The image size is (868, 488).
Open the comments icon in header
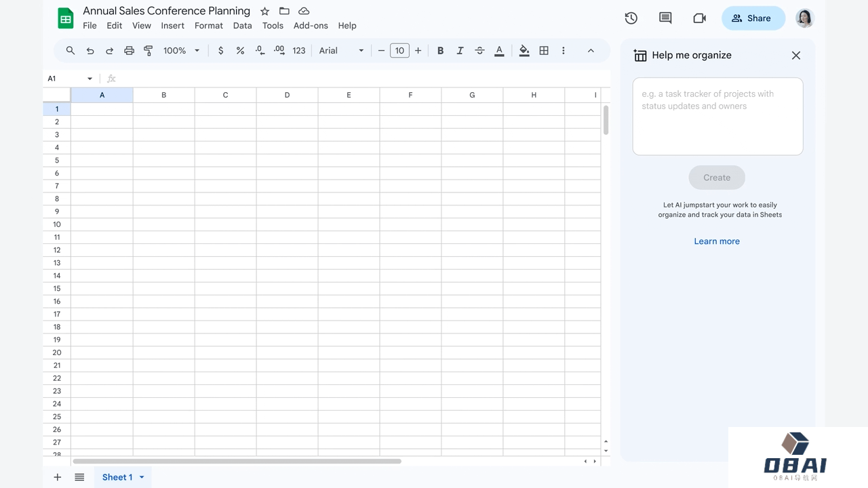click(665, 18)
